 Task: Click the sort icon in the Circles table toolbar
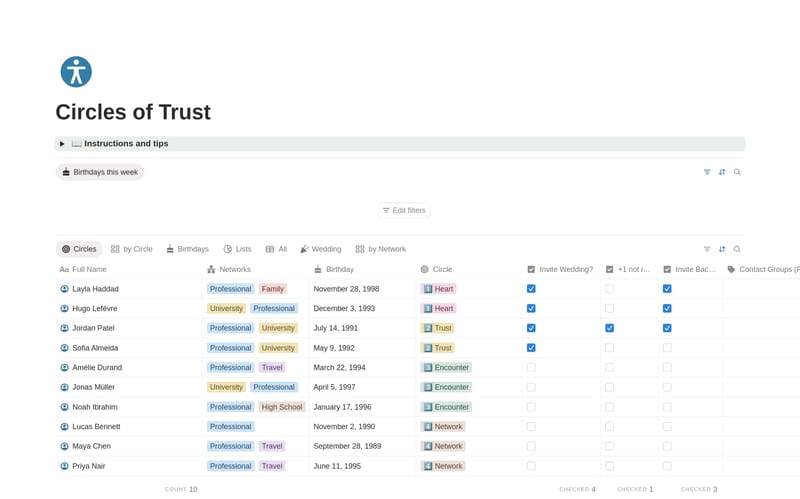[x=722, y=249]
